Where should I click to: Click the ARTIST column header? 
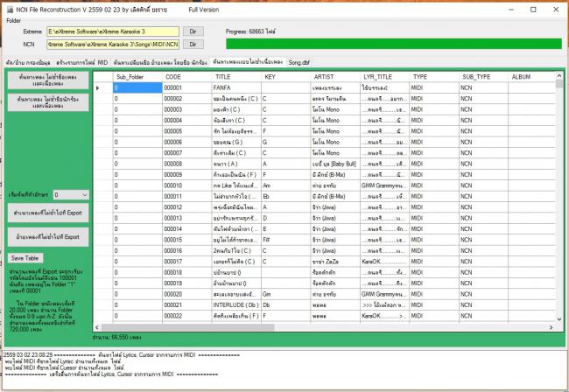tap(335, 77)
